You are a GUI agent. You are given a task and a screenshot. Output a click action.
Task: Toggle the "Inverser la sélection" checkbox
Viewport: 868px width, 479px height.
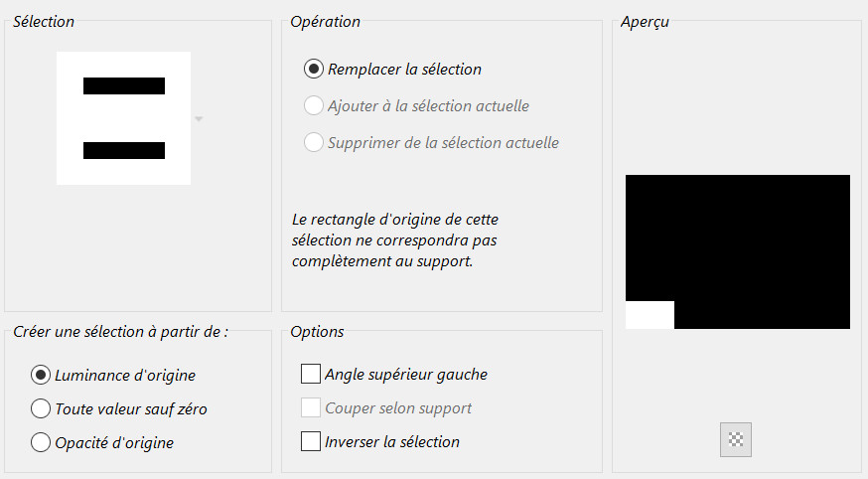coord(311,442)
